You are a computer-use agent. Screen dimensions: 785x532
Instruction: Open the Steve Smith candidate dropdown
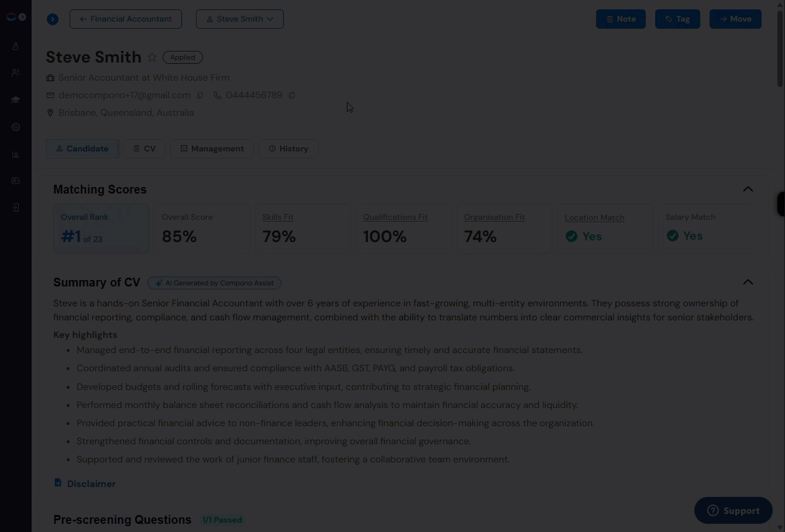tap(240, 19)
